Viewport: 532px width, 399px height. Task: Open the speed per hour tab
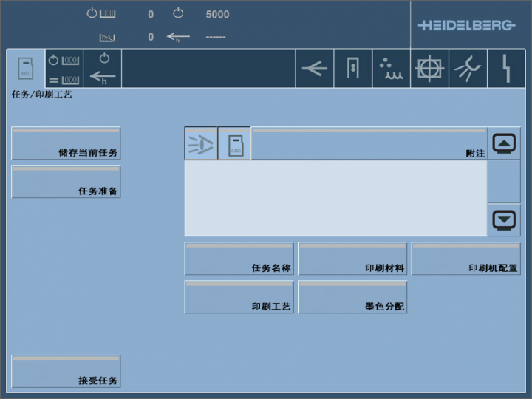(103, 68)
